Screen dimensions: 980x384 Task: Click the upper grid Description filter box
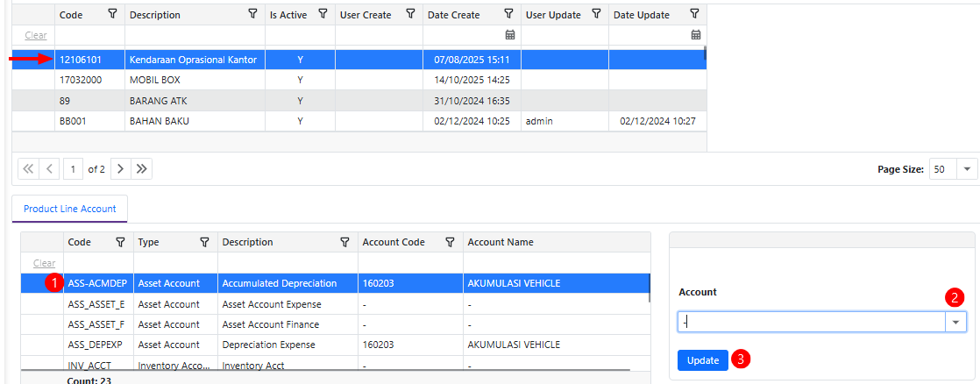point(195,35)
